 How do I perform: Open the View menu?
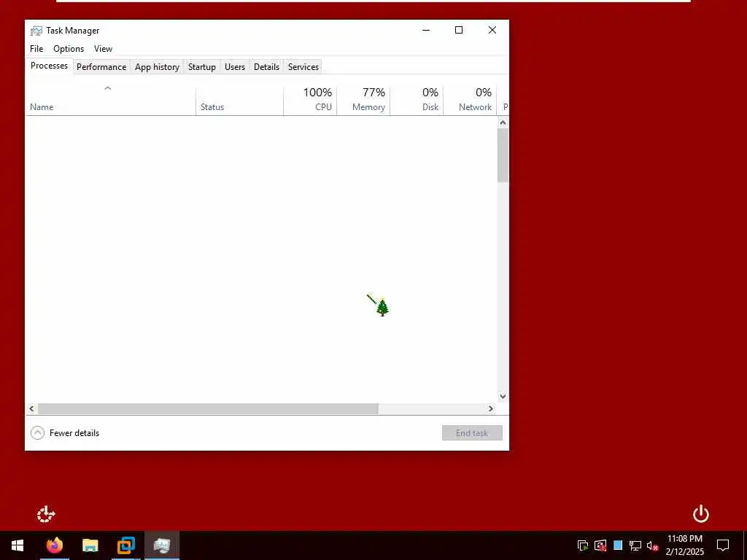103,49
